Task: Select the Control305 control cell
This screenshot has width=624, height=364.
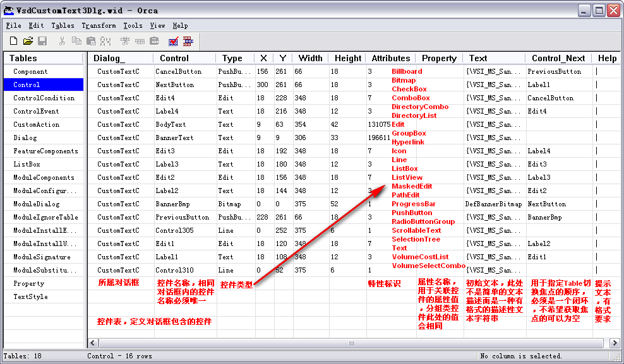Action: tap(174, 230)
